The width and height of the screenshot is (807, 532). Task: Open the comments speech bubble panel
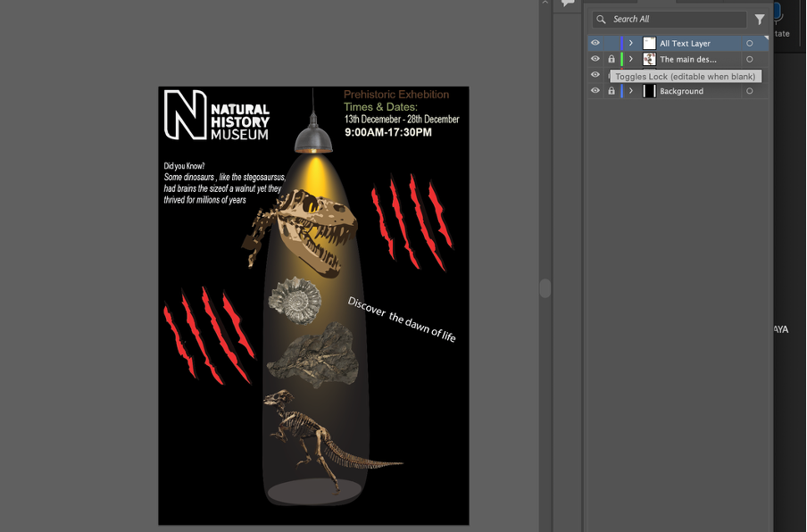click(x=568, y=4)
